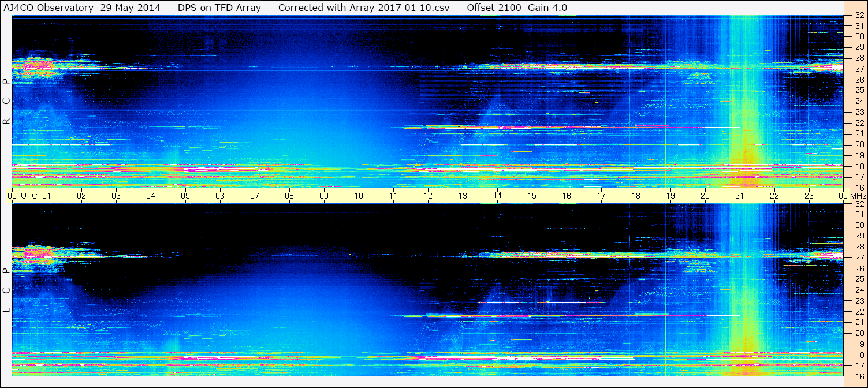Select the 02 hour marker on the time axis
868x388 pixels.
81,196
